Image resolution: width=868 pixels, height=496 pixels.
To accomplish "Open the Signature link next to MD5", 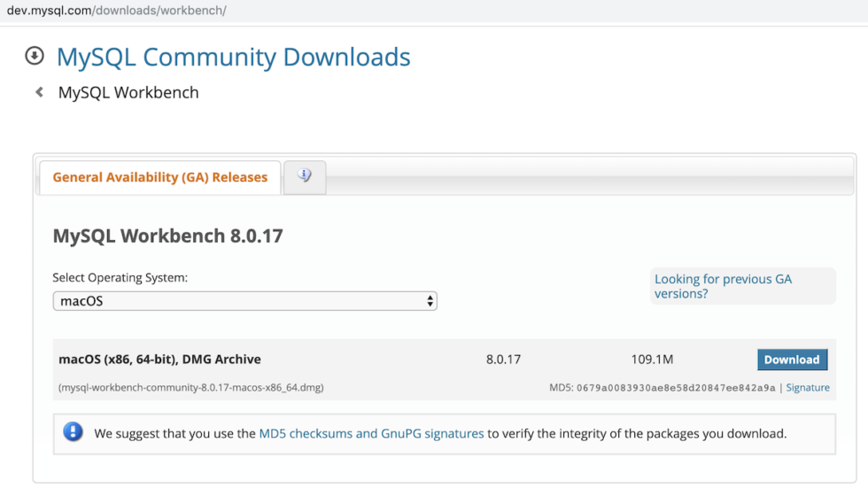I will [808, 388].
